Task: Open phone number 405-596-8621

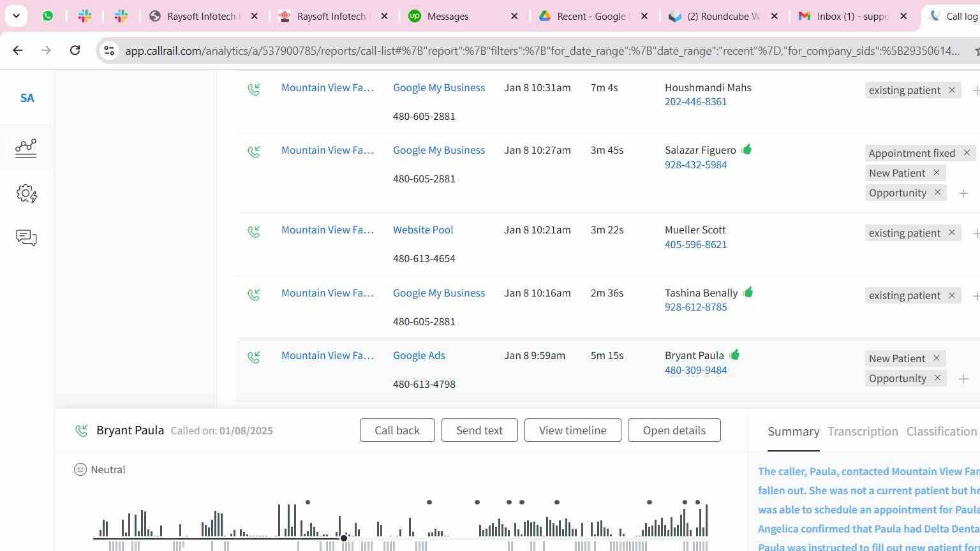Action: pos(695,245)
